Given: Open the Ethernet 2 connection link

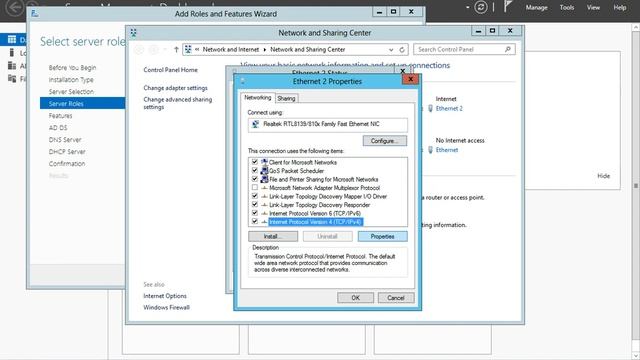Looking at the screenshot, I should [x=449, y=109].
